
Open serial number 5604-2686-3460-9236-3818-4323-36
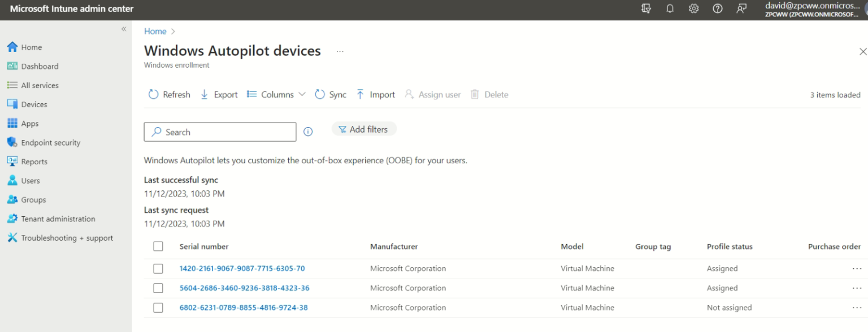tap(244, 288)
